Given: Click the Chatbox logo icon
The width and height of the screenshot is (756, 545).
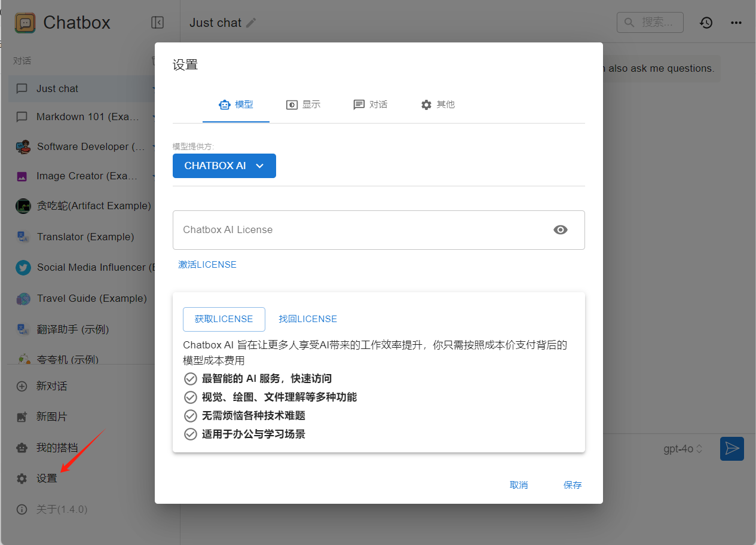Looking at the screenshot, I should 25,22.
